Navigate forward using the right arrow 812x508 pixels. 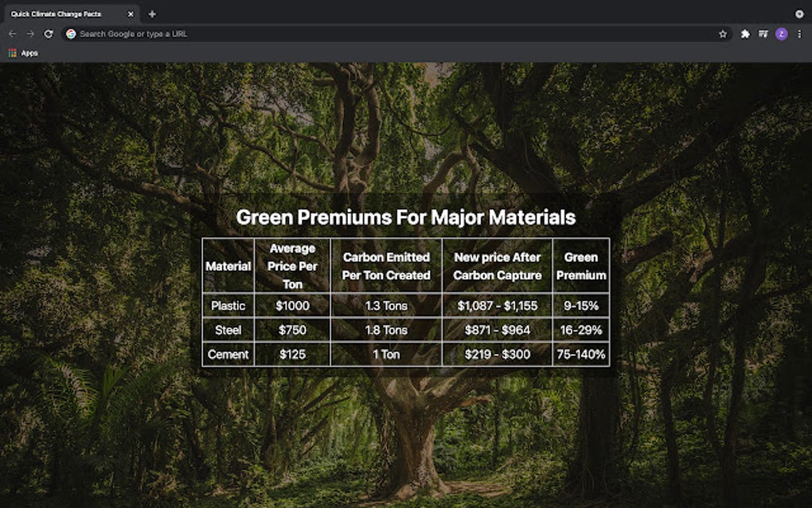[30, 34]
